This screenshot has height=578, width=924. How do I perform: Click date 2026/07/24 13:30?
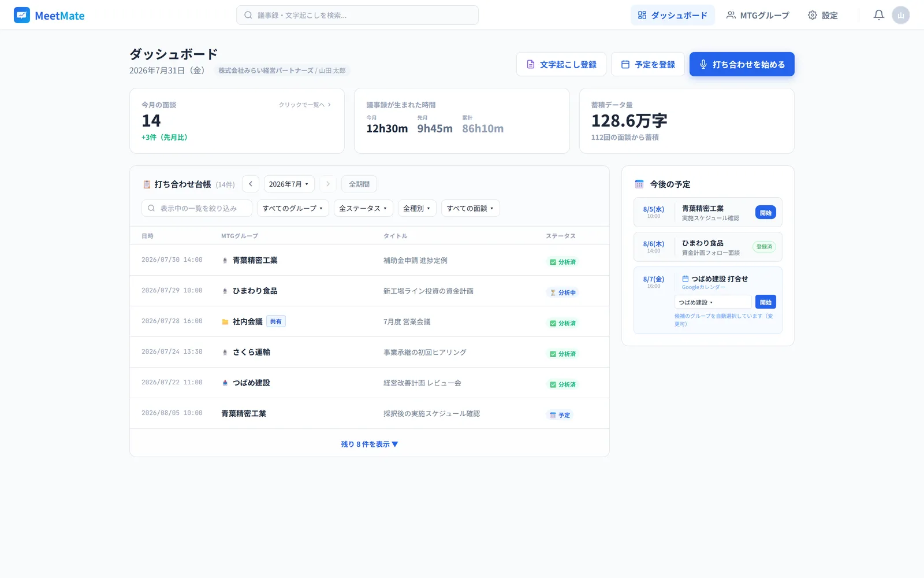pyautogui.click(x=172, y=352)
